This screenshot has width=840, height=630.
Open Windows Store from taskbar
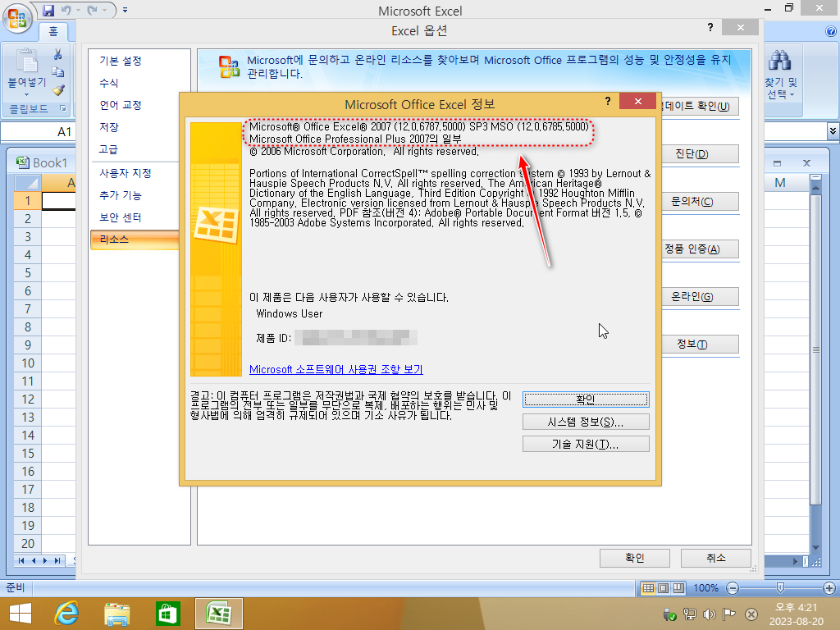tap(167, 614)
